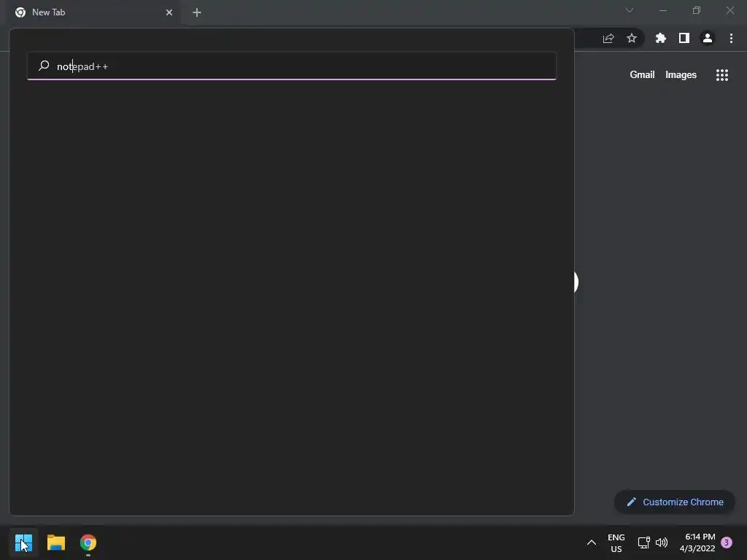
Task: Open the Chrome Extensions puzzle icon
Action: click(661, 38)
